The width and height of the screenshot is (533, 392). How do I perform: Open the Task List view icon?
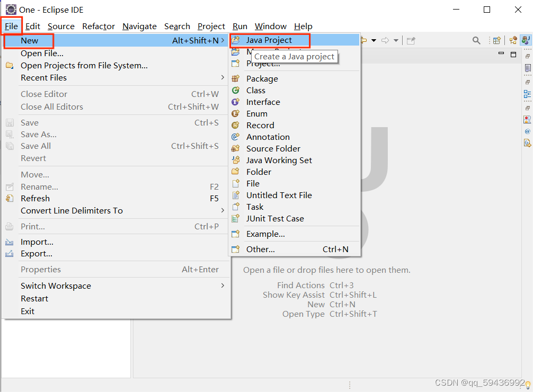(528, 68)
